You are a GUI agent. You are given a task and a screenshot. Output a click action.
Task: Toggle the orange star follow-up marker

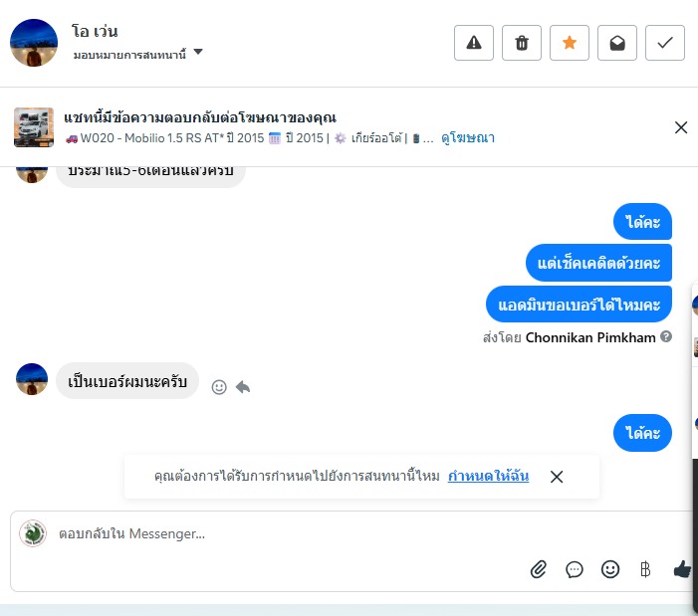click(570, 43)
